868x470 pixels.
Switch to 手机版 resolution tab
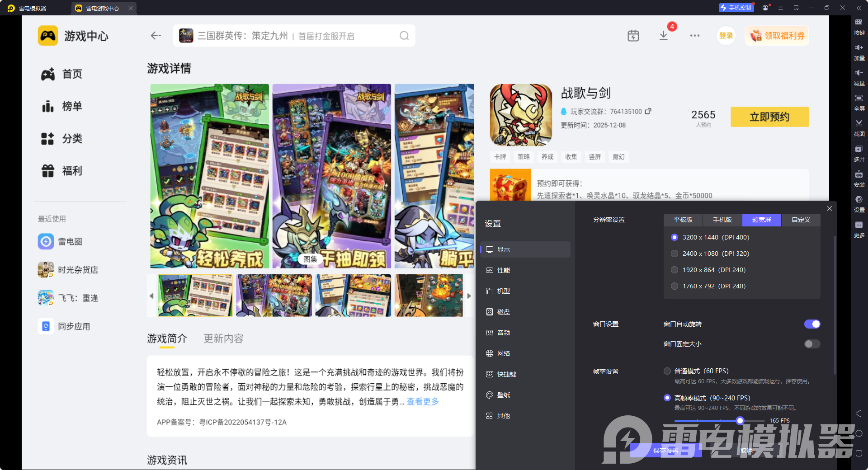[x=722, y=220]
